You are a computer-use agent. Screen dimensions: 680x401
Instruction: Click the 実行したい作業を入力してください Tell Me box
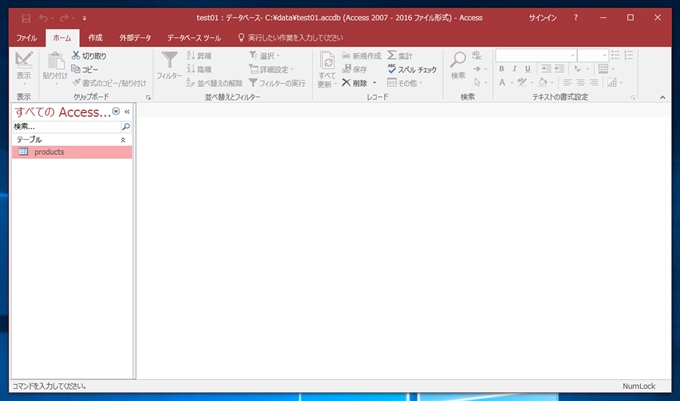(291, 38)
